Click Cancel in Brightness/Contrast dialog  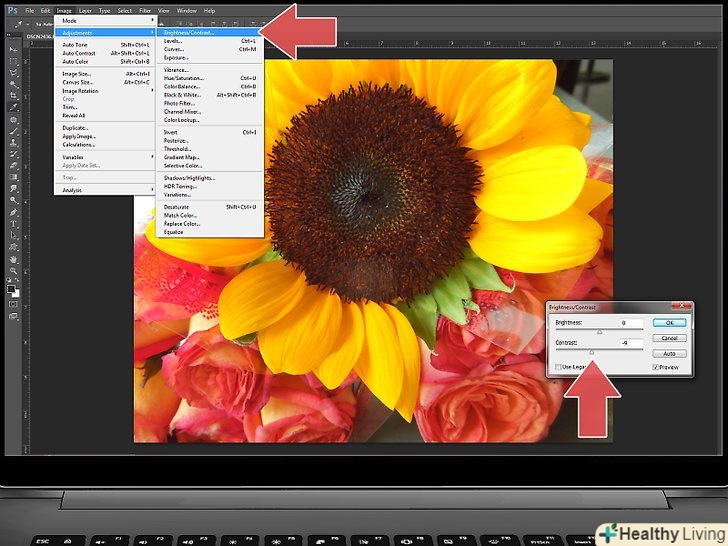(669, 338)
